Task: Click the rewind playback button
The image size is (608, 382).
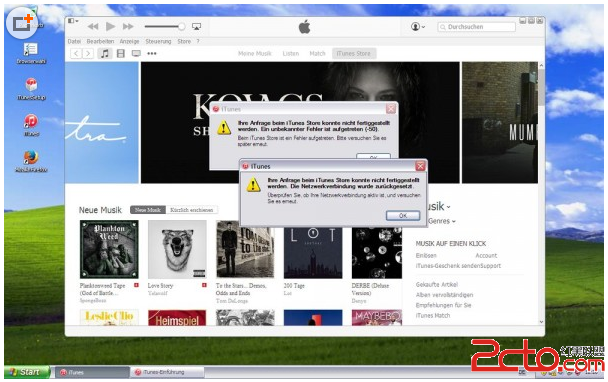Action: (93, 26)
